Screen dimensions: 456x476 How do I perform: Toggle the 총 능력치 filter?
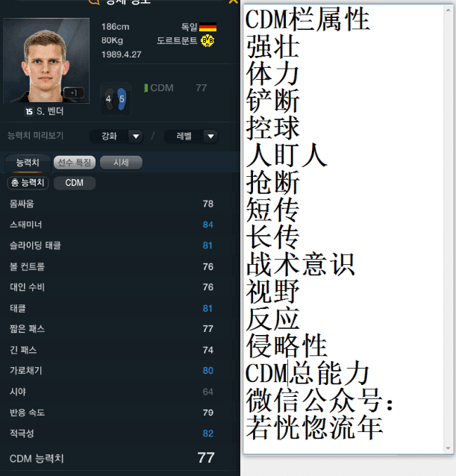pyautogui.click(x=28, y=183)
